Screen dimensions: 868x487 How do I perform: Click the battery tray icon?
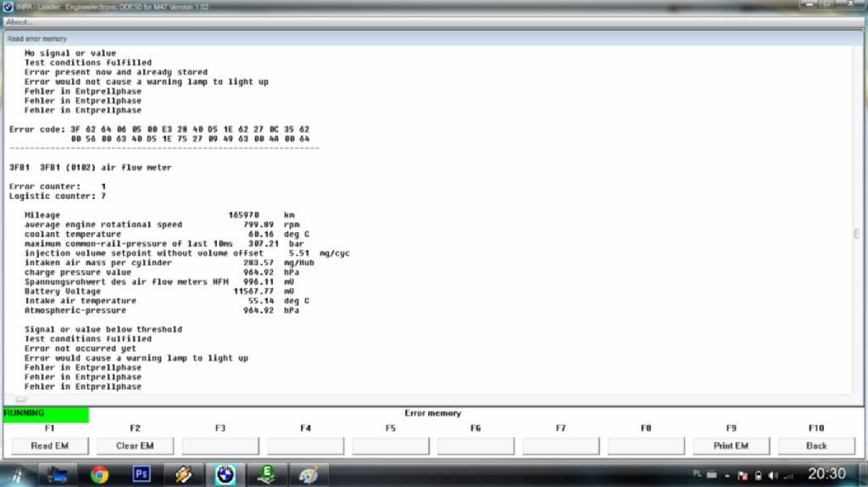pyautogui.click(x=759, y=475)
